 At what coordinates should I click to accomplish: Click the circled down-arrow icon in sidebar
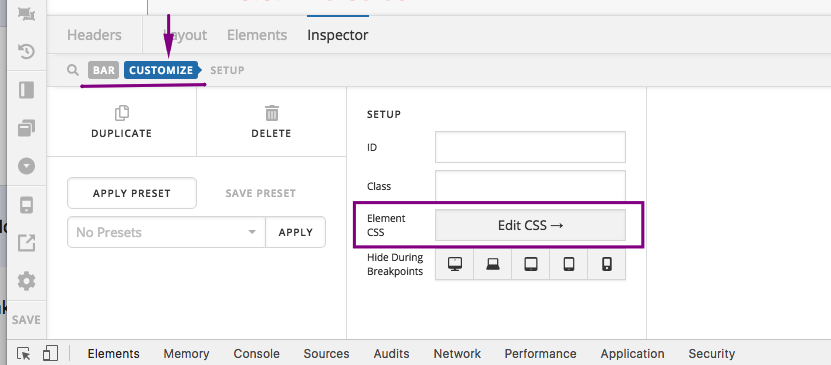pyautogui.click(x=26, y=166)
